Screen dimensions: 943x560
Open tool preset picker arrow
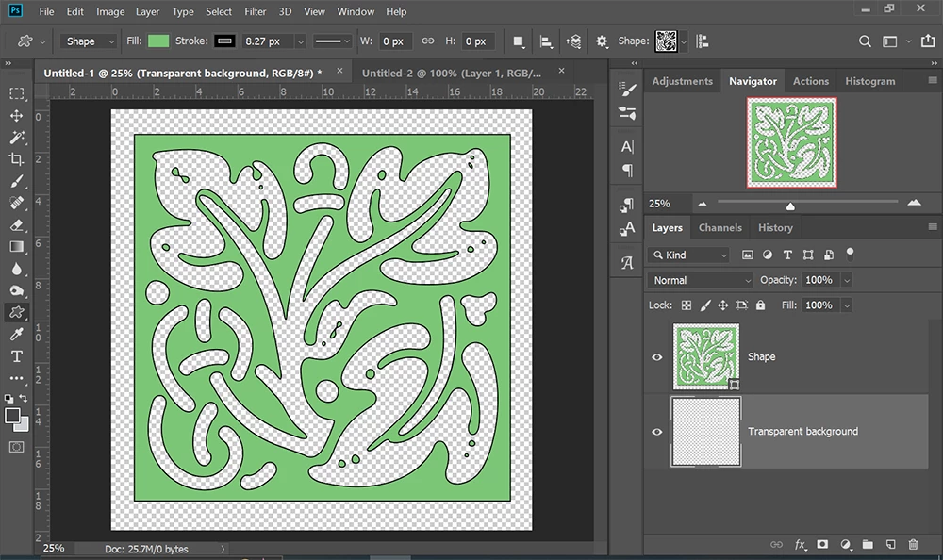coord(42,41)
